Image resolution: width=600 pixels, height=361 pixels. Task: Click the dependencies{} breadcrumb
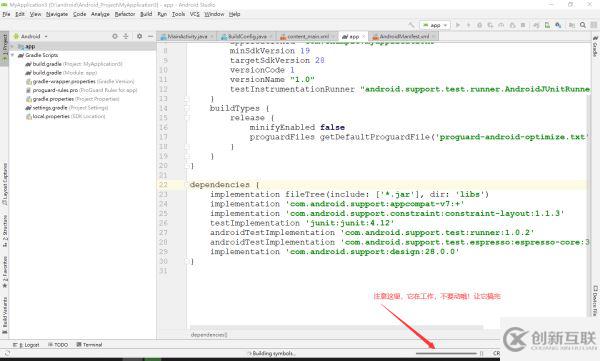click(x=209, y=335)
